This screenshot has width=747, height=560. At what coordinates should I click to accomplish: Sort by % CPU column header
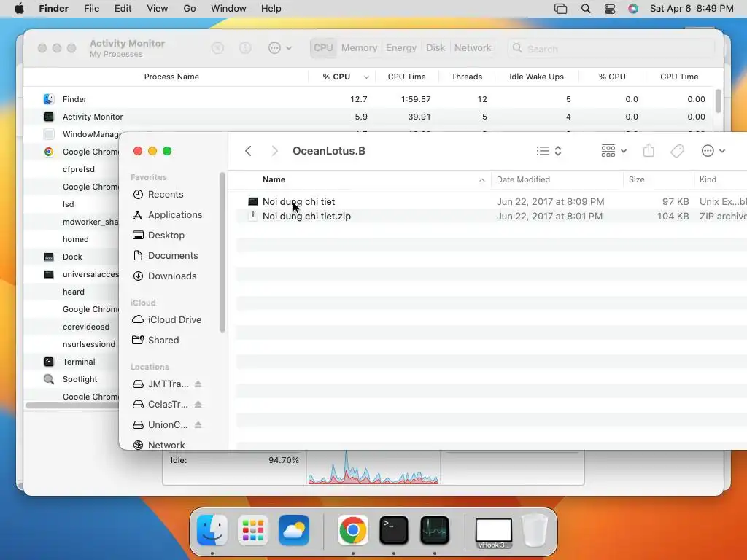342,77
